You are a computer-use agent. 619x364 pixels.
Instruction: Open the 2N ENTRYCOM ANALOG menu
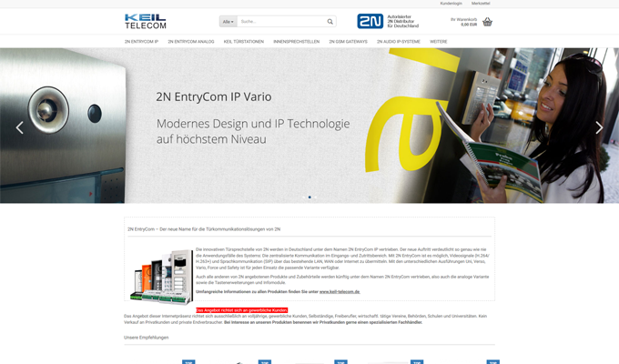tap(191, 42)
